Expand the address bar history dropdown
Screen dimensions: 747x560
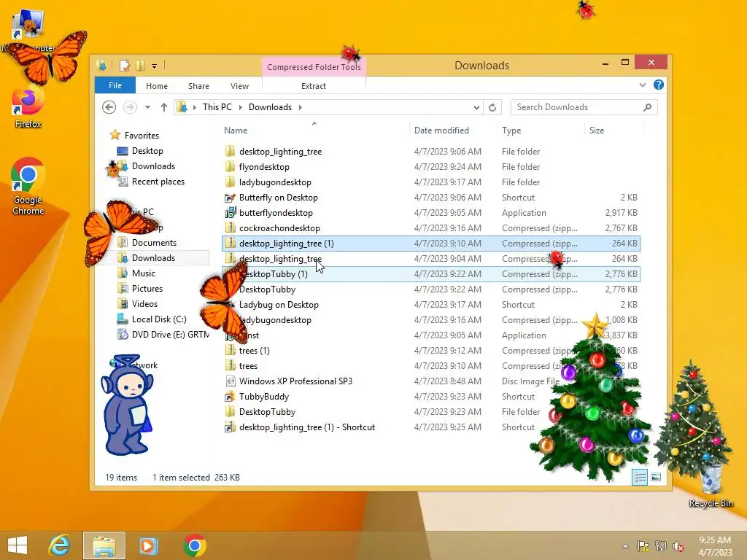476,108
